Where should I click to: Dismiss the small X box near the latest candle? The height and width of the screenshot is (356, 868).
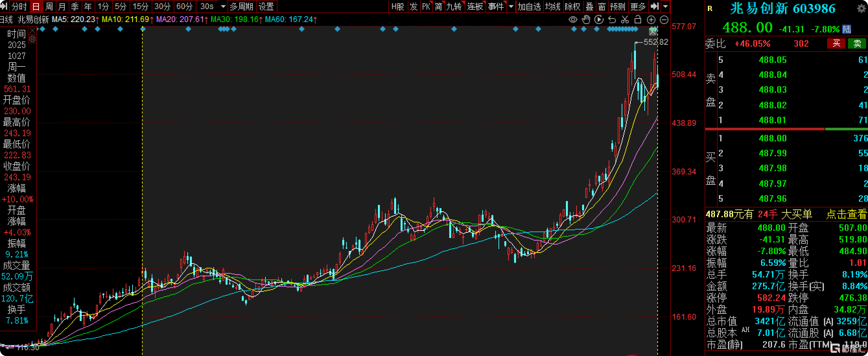tap(653, 32)
